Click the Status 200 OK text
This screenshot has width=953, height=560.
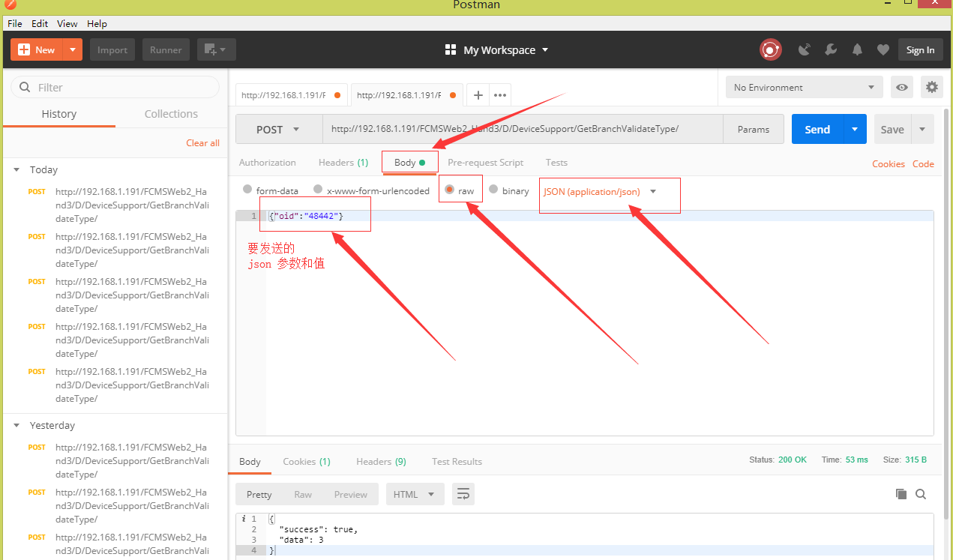[778, 460]
